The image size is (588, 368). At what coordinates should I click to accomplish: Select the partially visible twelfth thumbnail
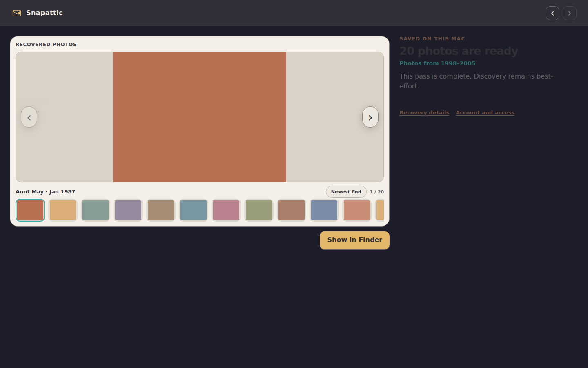pyautogui.click(x=380, y=210)
